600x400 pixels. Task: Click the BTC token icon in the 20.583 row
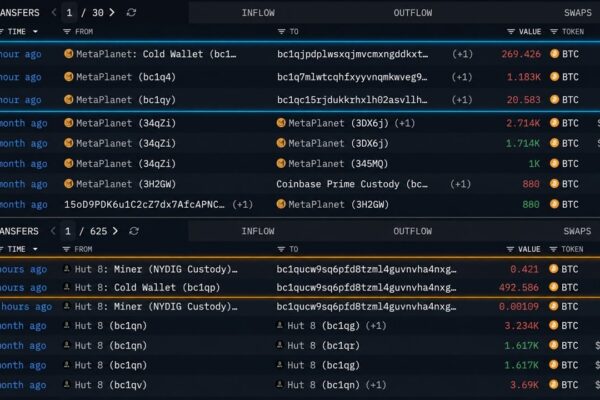(x=554, y=100)
